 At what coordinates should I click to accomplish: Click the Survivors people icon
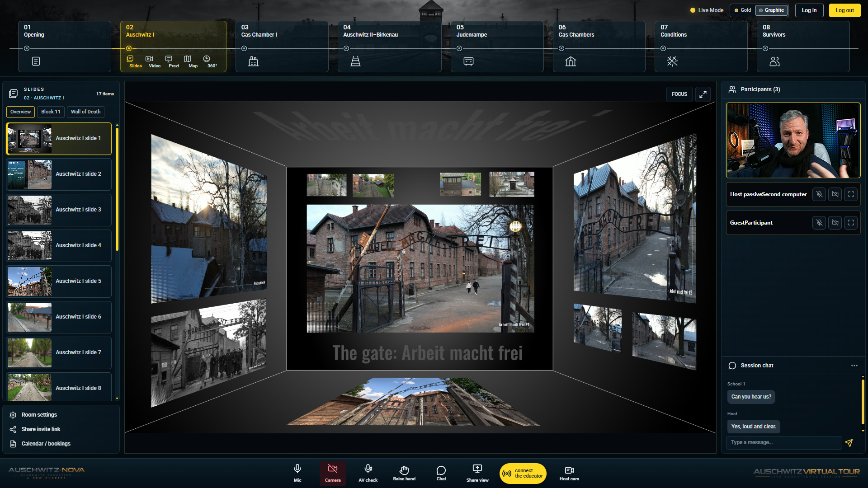tap(775, 61)
